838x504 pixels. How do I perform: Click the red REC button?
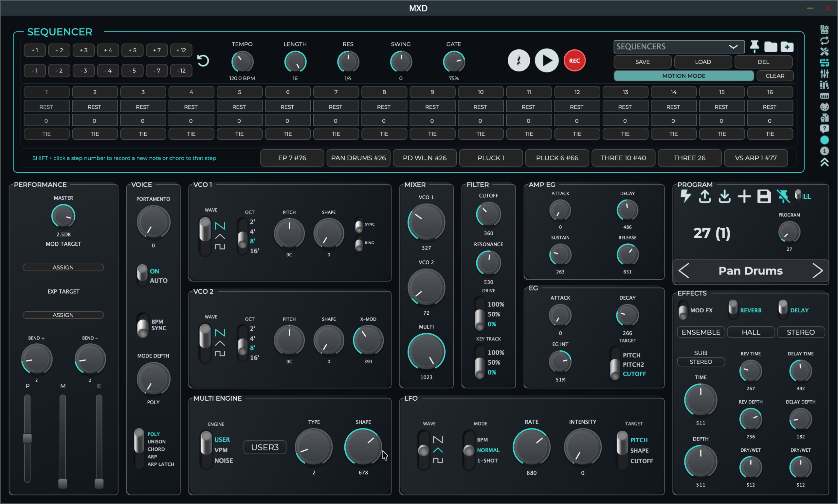pos(574,61)
